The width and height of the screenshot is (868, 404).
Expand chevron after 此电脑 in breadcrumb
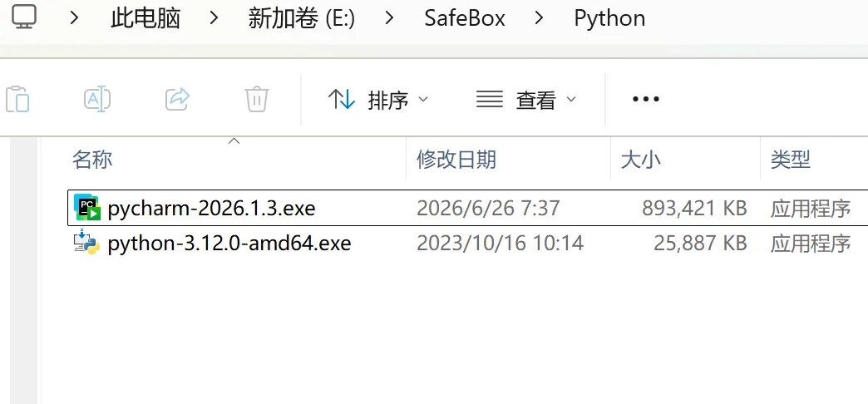(x=215, y=18)
